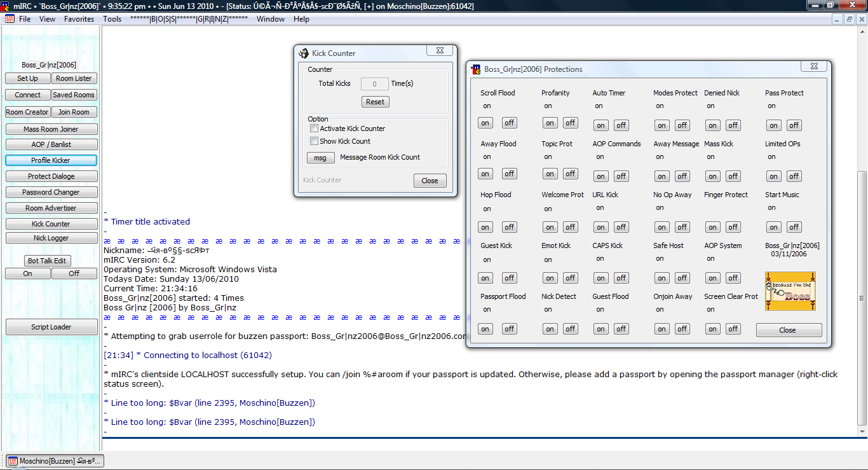Close the Kick Counter dialog
Viewport: 868px width, 470px height.
(x=430, y=181)
